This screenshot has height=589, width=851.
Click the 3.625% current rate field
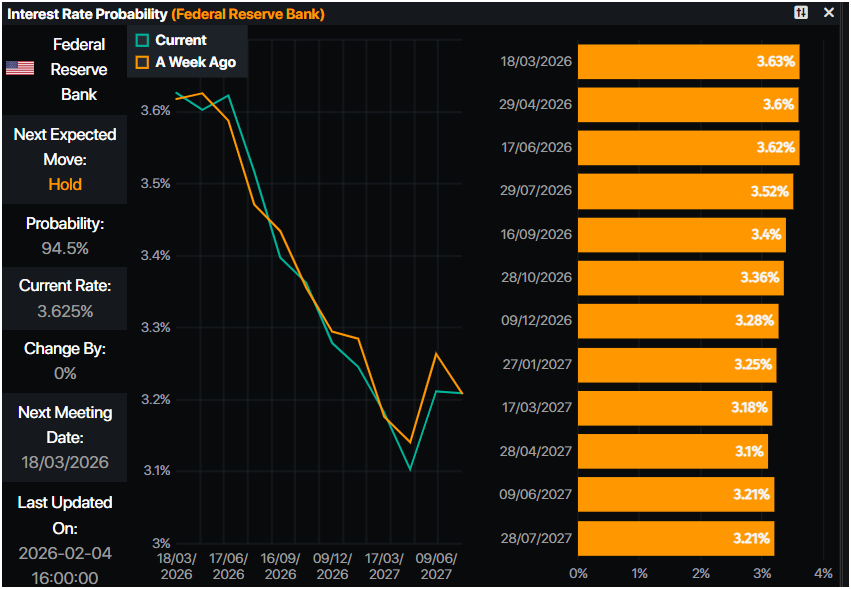point(65,311)
